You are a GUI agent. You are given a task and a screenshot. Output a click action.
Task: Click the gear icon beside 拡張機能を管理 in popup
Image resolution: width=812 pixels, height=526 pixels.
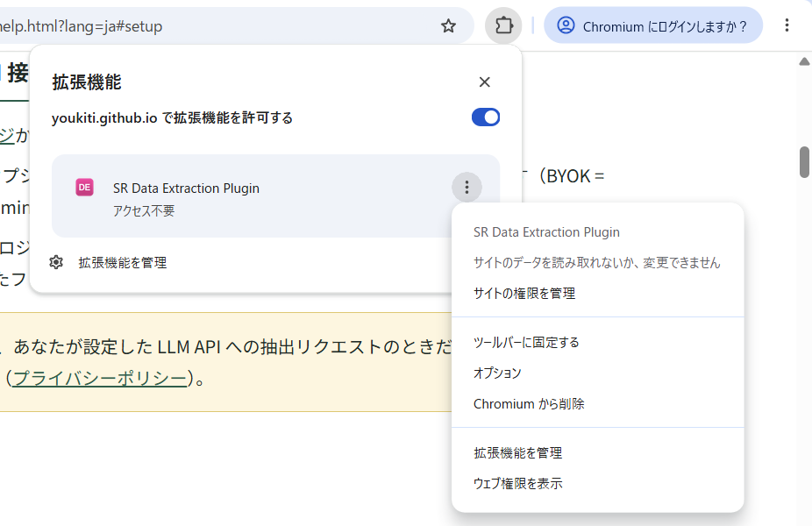coord(56,262)
